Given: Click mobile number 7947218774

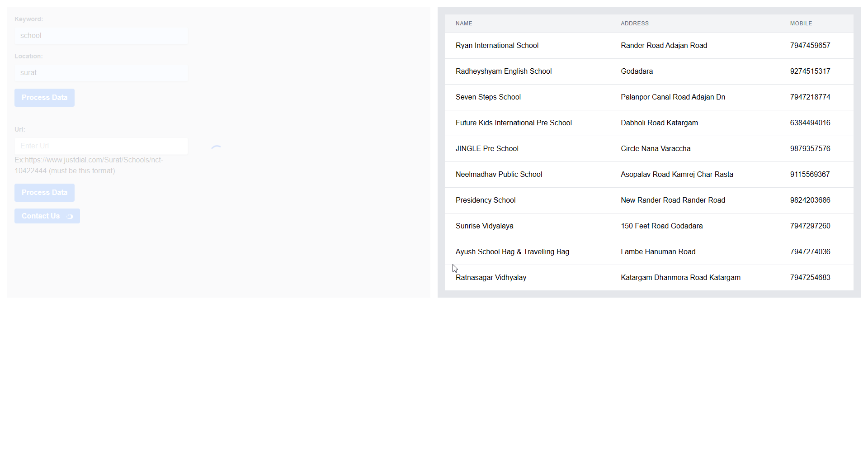Looking at the screenshot, I should tap(810, 97).
